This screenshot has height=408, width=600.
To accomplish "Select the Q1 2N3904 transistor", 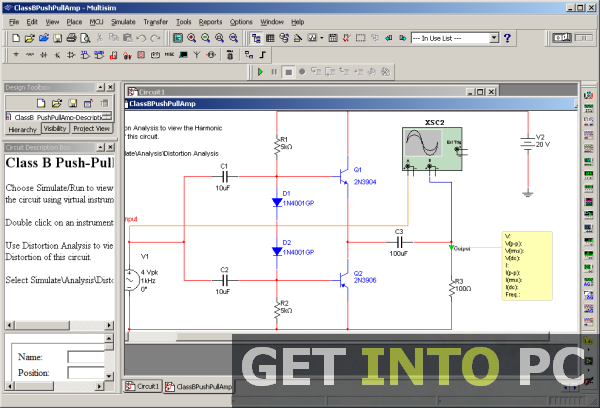I will pos(344,176).
